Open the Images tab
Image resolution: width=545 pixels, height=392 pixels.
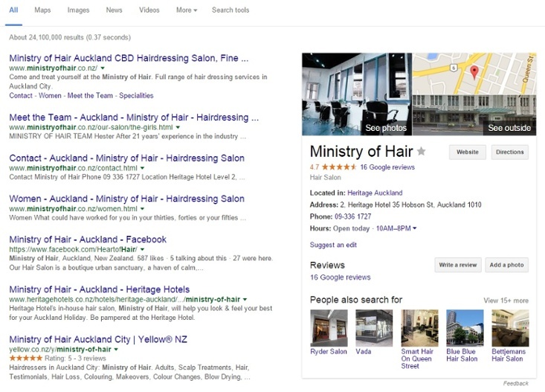78,10
